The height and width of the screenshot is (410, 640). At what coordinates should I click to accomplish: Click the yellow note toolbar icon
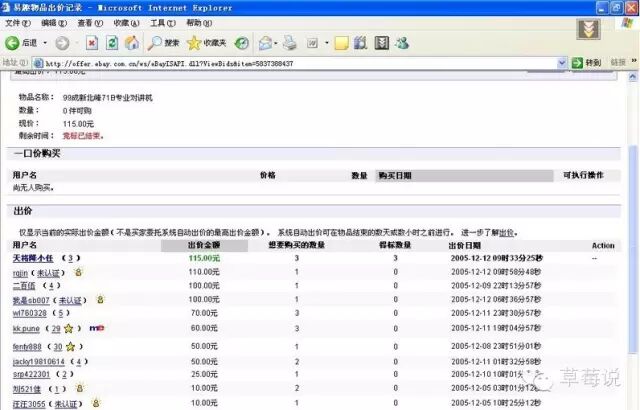click(341, 43)
